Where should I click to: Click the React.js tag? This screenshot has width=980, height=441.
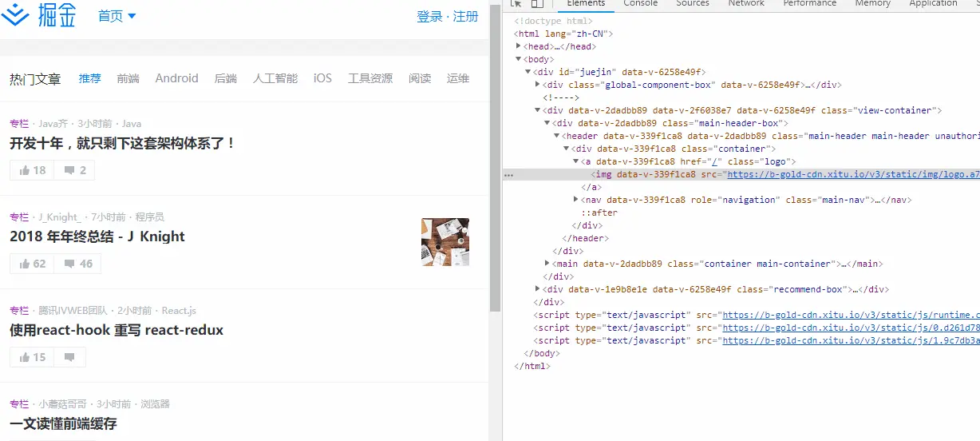pyautogui.click(x=179, y=311)
